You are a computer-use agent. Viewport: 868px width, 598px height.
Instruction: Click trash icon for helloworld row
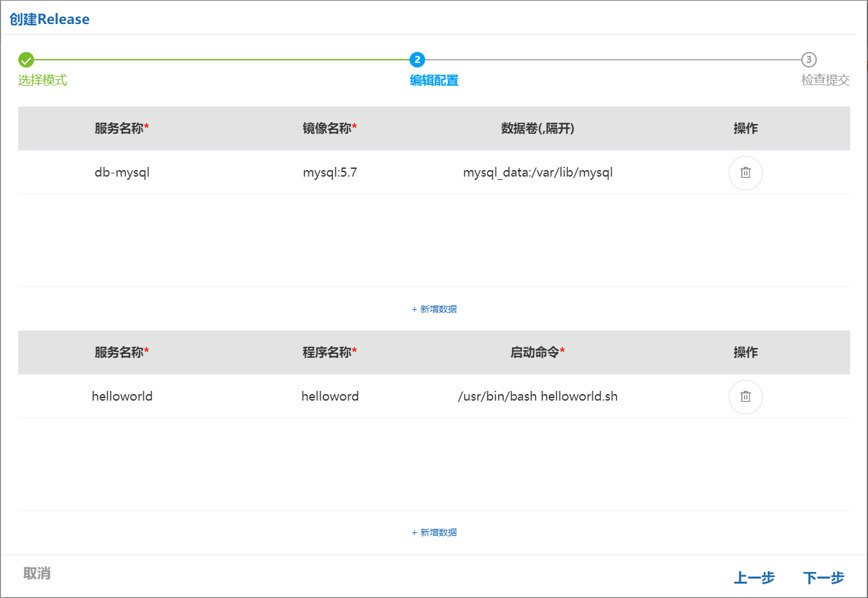point(745,397)
